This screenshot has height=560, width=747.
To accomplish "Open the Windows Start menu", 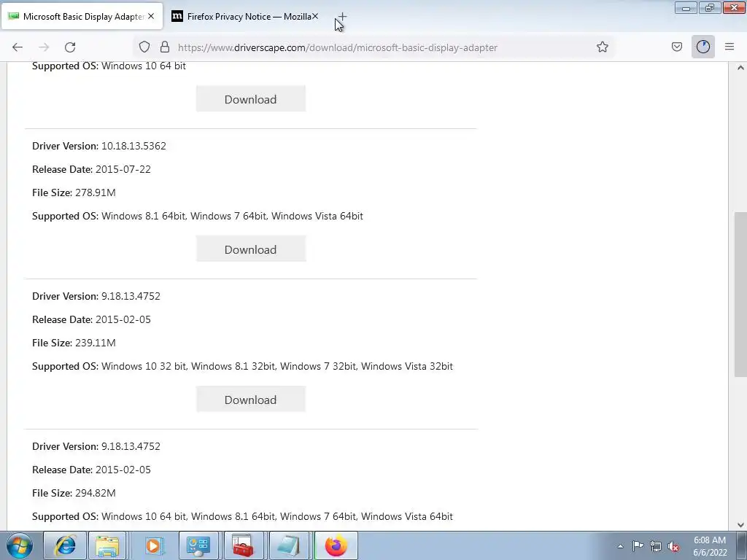I will (x=20, y=545).
